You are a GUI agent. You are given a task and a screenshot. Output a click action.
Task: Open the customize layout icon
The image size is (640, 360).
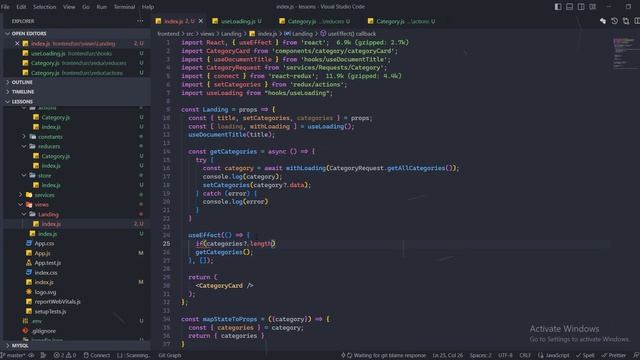[592, 7]
